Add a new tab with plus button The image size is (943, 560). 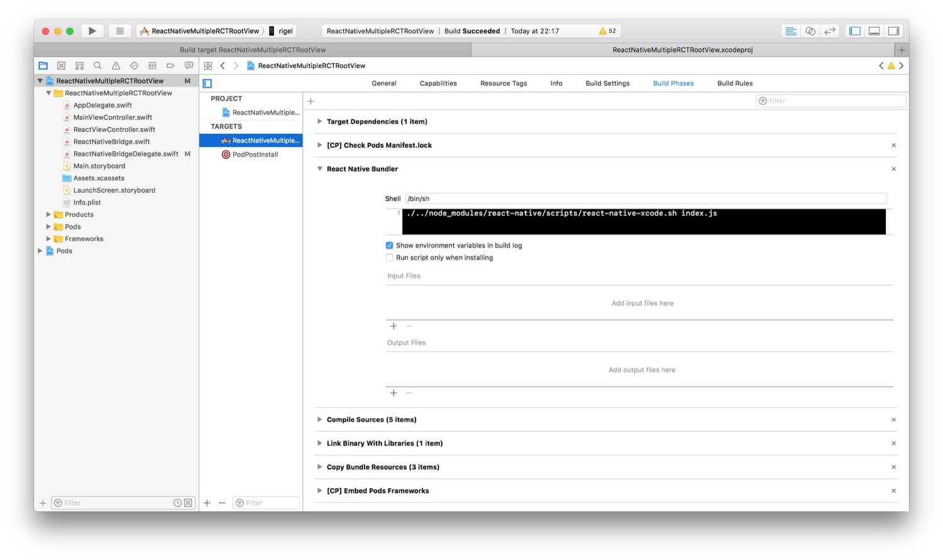(902, 50)
